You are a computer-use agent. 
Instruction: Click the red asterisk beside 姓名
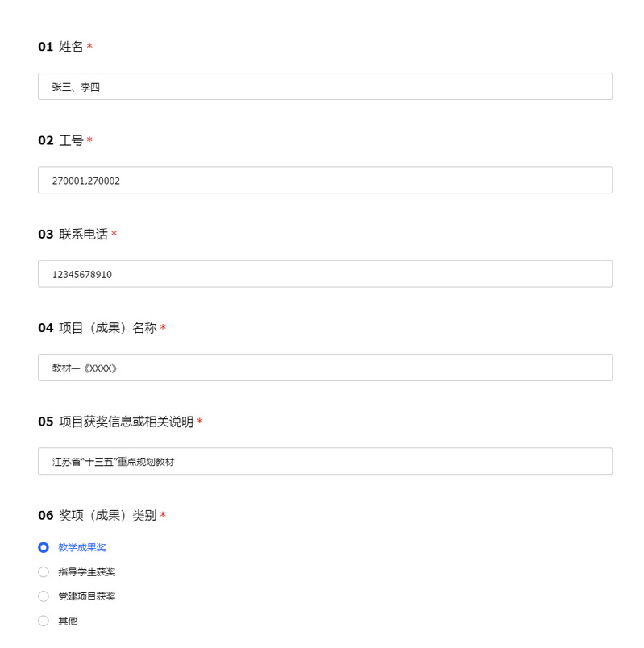(x=89, y=47)
